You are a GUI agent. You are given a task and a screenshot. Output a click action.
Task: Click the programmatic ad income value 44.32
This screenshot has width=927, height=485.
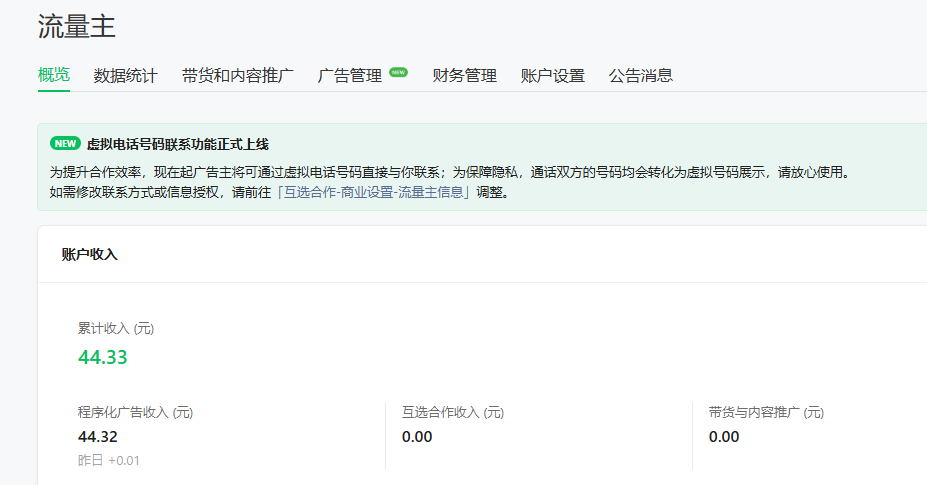tap(98, 437)
